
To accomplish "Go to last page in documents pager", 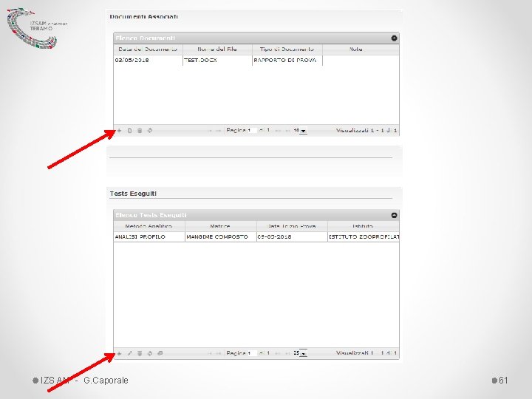I will [x=287, y=131].
